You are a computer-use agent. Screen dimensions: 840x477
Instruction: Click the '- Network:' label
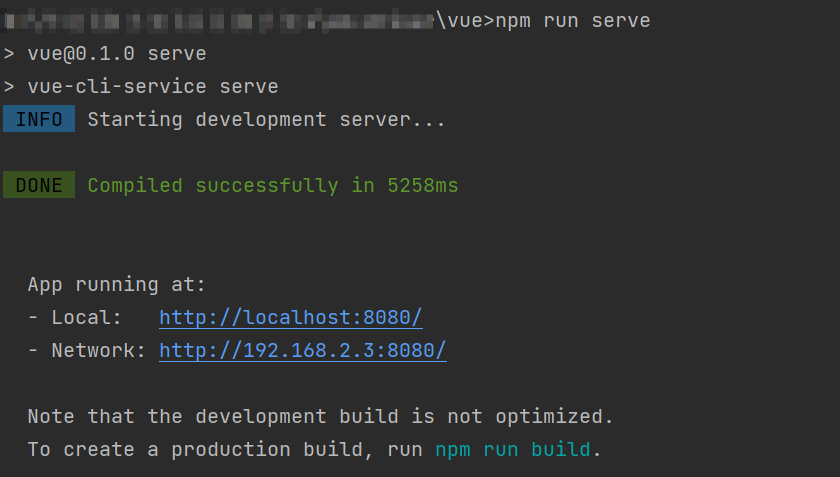pos(86,351)
